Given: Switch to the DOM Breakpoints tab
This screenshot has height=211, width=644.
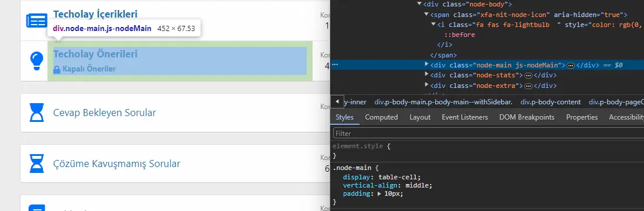Looking at the screenshot, I should pyautogui.click(x=527, y=117).
